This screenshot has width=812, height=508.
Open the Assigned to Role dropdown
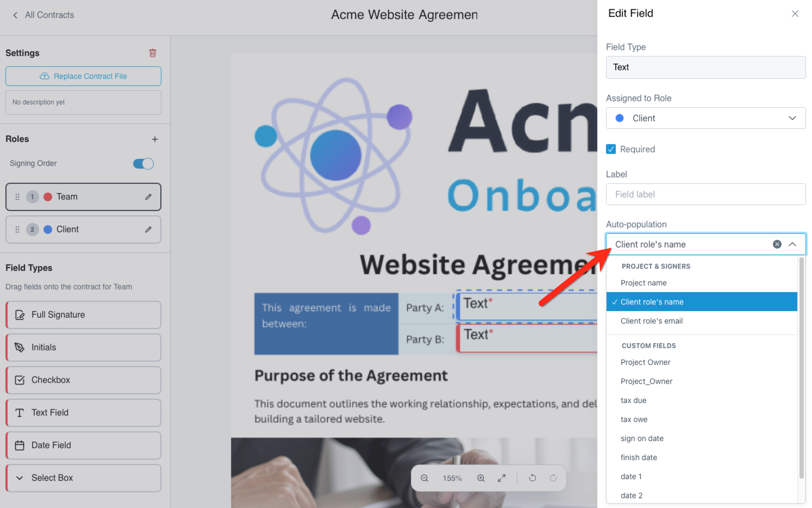click(x=705, y=118)
